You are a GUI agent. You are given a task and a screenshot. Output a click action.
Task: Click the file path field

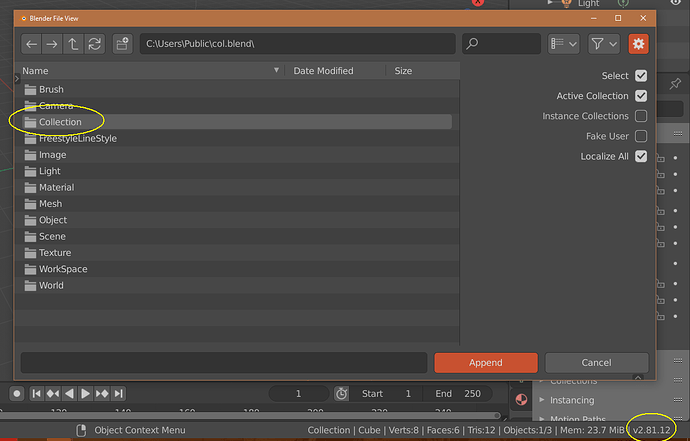[297, 44]
